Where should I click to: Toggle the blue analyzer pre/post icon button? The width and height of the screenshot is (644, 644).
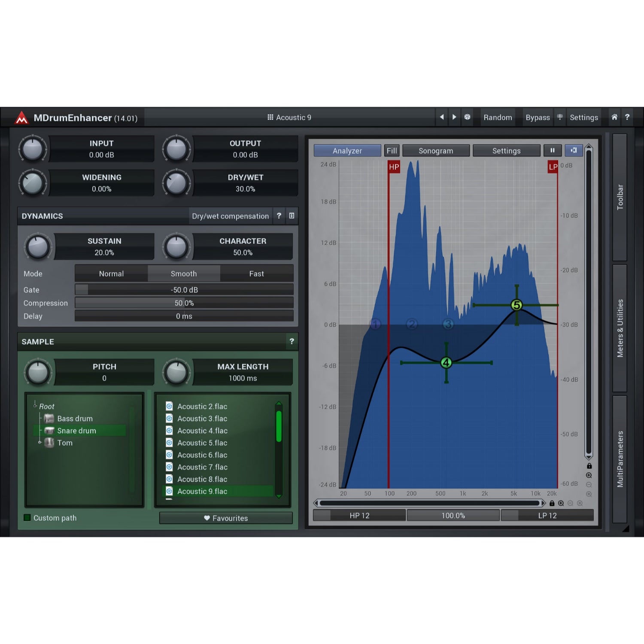(574, 150)
